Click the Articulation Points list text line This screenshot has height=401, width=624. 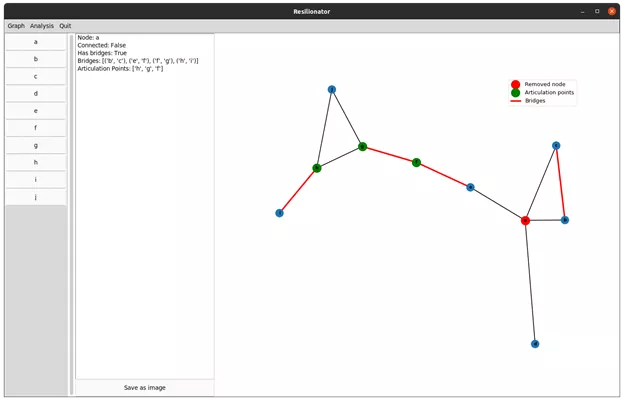click(120, 68)
